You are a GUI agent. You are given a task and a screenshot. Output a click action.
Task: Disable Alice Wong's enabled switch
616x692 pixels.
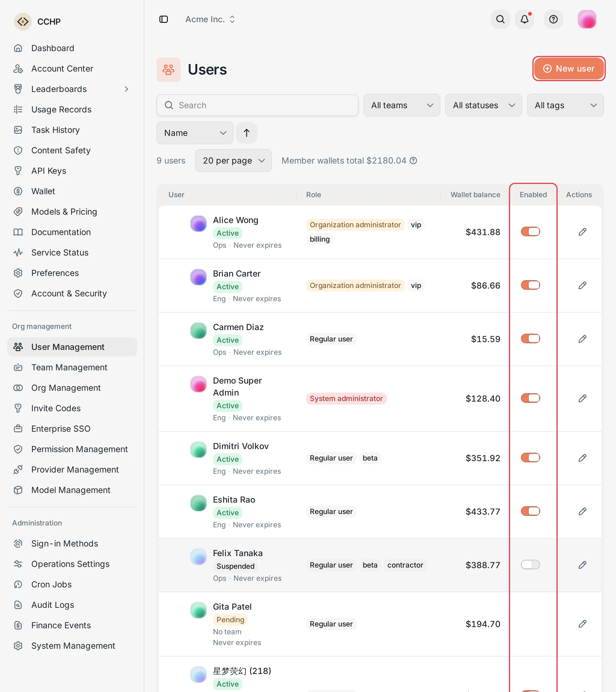[530, 231]
